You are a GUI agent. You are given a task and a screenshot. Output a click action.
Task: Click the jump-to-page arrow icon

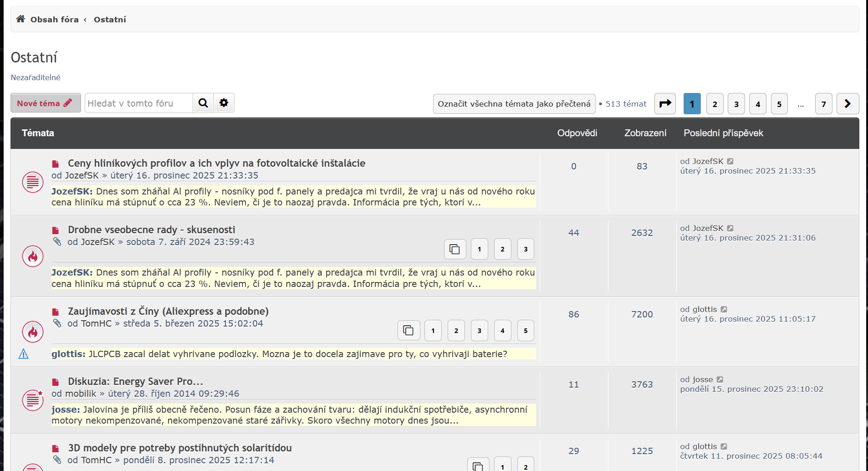(x=665, y=103)
